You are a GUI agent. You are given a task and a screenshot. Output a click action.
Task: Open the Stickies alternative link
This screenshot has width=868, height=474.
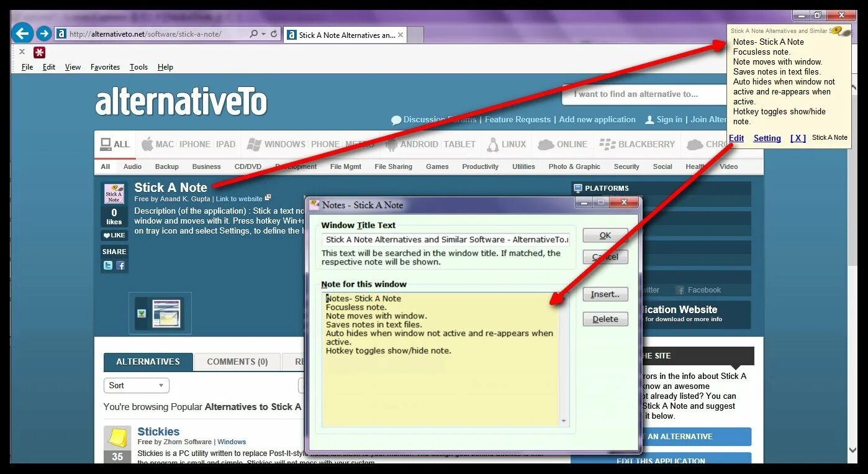[158, 431]
